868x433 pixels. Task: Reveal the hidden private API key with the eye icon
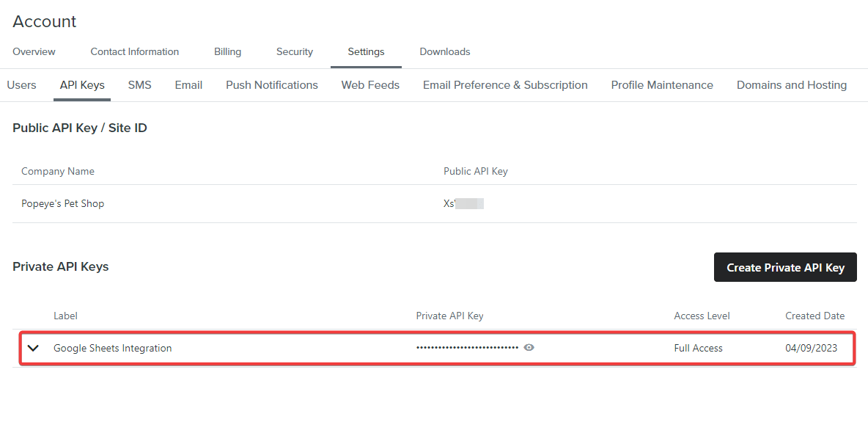(x=529, y=348)
